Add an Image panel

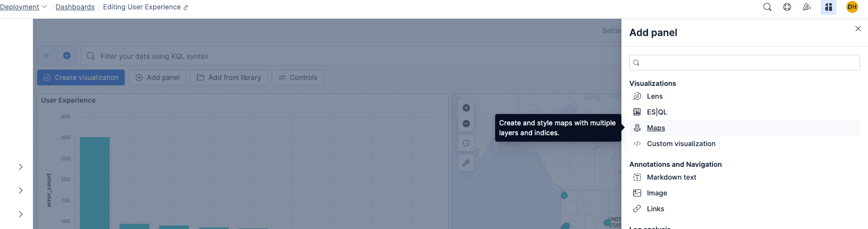click(x=656, y=193)
